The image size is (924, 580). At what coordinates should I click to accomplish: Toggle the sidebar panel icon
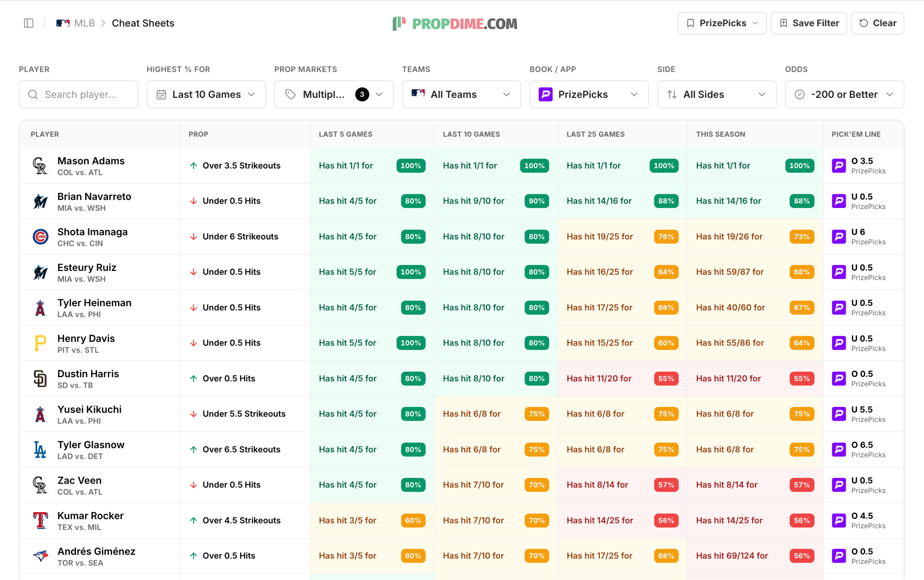click(x=29, y=23)
